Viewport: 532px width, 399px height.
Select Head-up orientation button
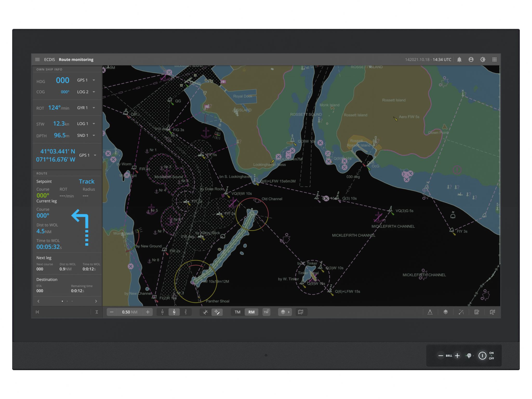(162, 312)
